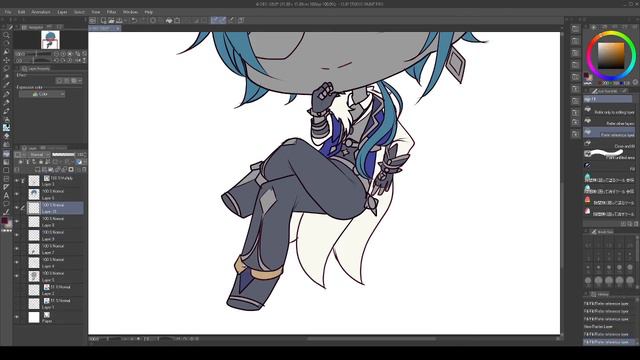
Task: Click the main drawing color swatch in toolbar
Action: (x=4, y=220)
